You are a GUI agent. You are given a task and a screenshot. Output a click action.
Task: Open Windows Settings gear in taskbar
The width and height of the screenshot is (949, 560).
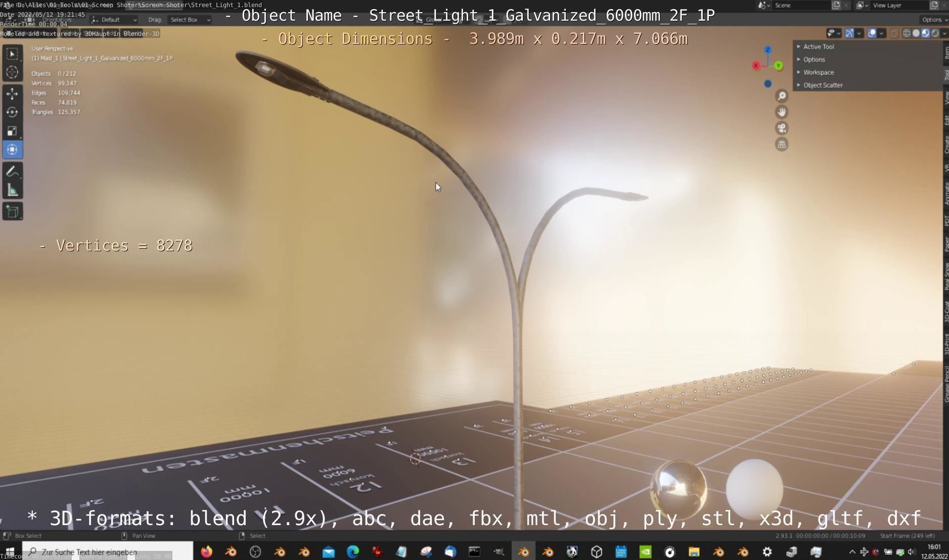(767, 552)
